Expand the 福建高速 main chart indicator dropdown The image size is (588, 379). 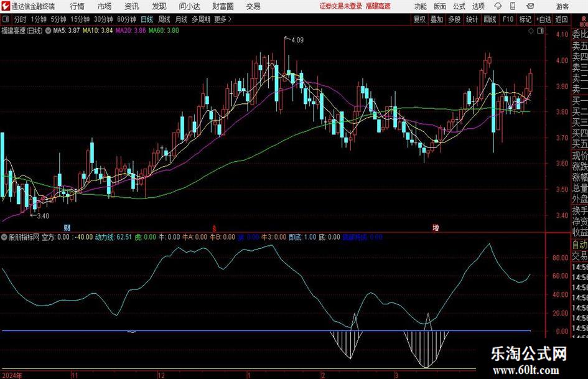click(48, 30)
